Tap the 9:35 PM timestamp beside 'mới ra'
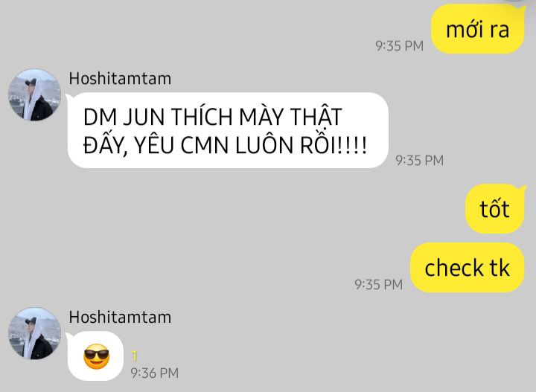 click(399, 46)
